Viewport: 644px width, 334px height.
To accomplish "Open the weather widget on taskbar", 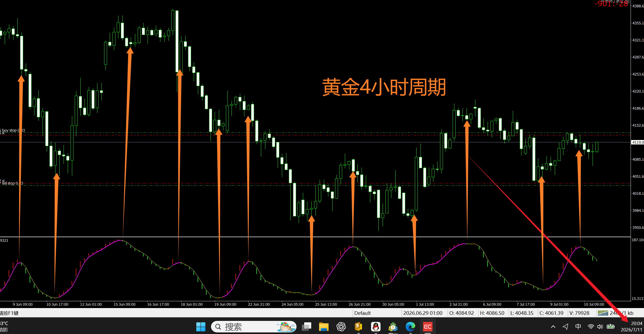I will click(x=4, y=327).
